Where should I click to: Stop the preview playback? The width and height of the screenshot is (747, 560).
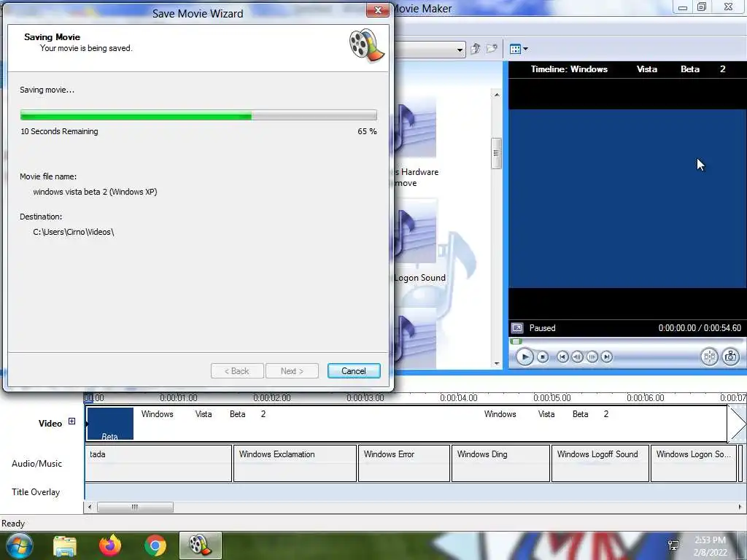pyautogui.click(x=543, y=357)
